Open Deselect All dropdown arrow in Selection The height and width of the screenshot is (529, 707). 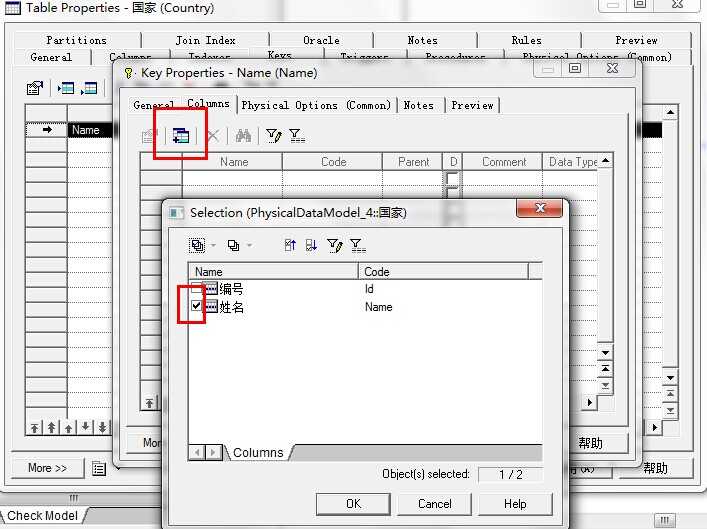click(x=249, y=245)
